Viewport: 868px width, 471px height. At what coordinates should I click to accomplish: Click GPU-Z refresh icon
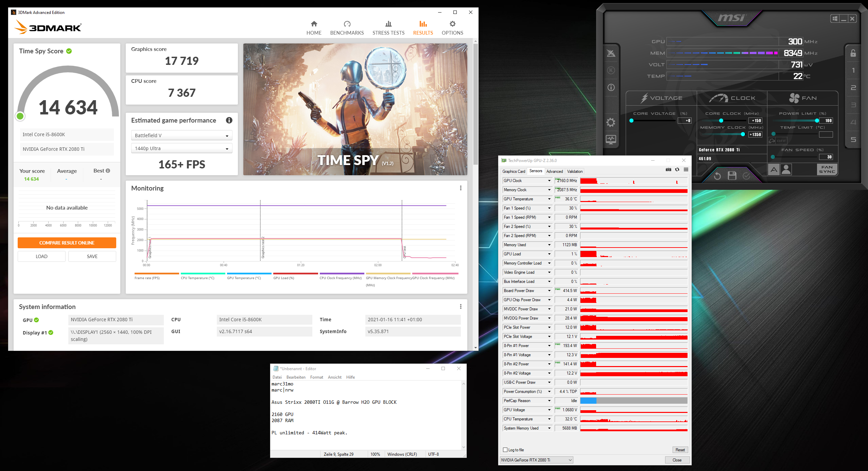(677, 170)
